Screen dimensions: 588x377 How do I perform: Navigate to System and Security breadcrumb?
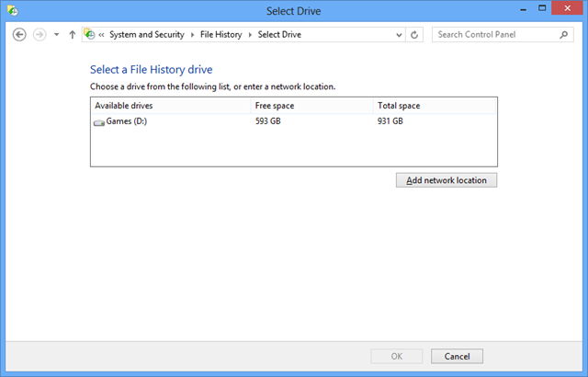(x=148, y=35)
